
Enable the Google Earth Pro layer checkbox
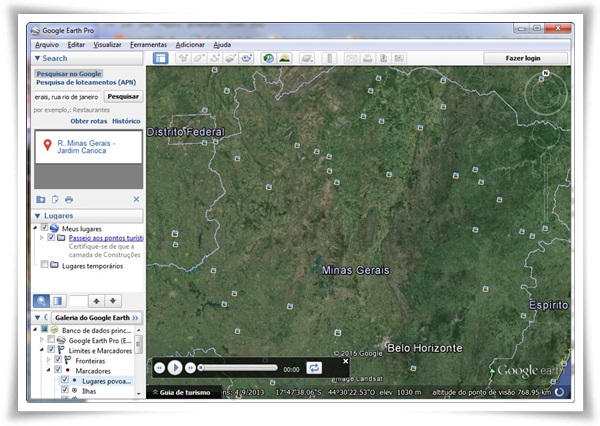pyautogui.click(x=51, y=339)
